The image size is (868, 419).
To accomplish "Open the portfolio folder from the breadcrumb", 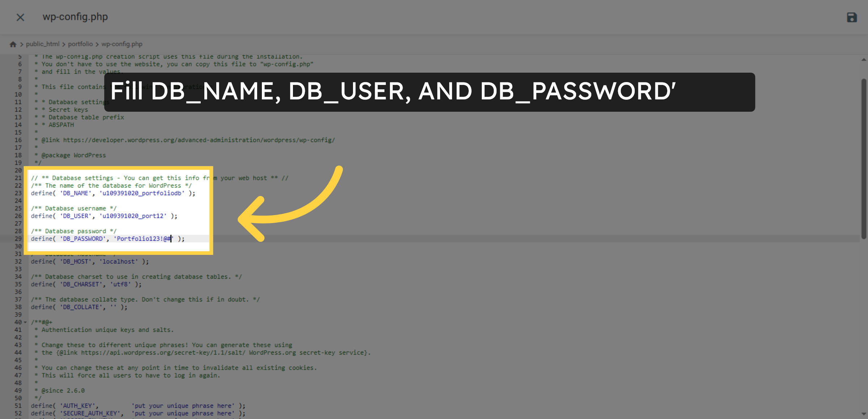I will pyautogui.click(x=80, y=44).
